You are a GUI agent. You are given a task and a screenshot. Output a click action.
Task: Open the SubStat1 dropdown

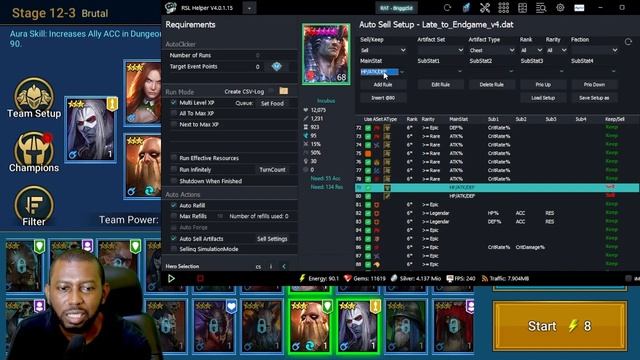(x=440, y=72)
